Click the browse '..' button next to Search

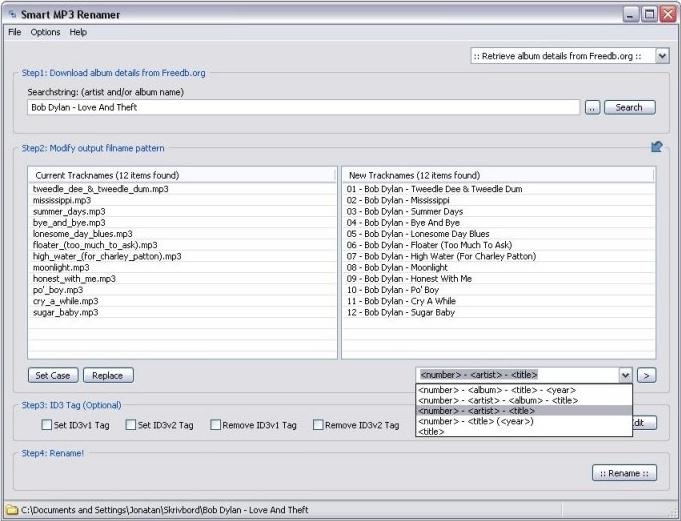click(x=592, y=107)
